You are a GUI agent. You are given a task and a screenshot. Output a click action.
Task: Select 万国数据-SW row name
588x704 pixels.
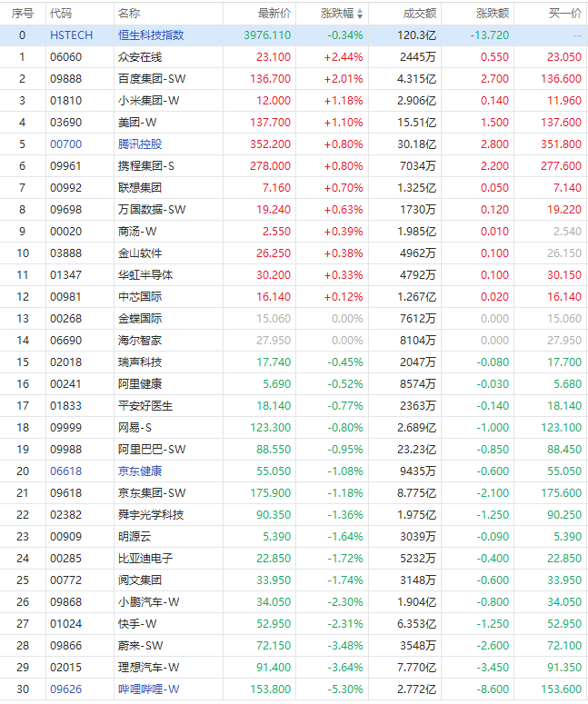pyautogui.click(x=152, y=210)
